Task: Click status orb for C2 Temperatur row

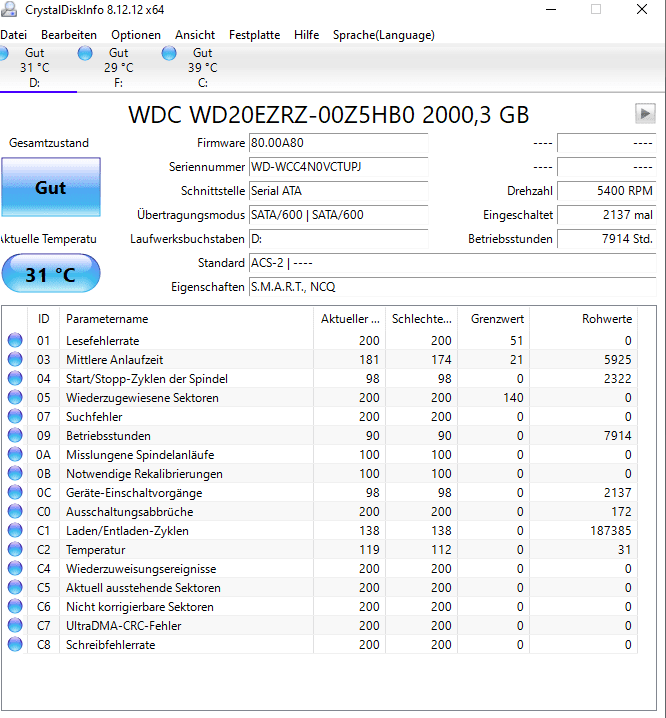Action: [15, 549]
